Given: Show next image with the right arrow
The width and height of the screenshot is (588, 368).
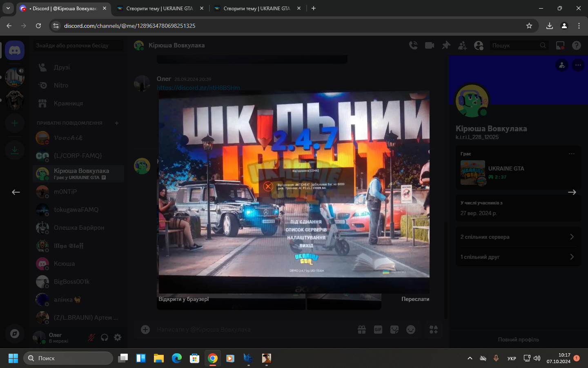Looking at the screenshot, I should [x=572, y=192].
